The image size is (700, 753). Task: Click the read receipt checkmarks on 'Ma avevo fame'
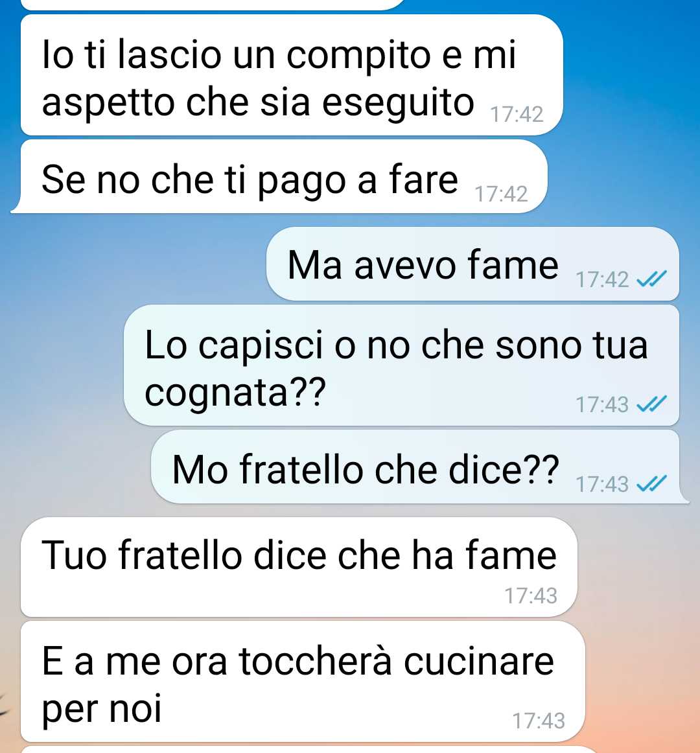click(x=651, y=279)
